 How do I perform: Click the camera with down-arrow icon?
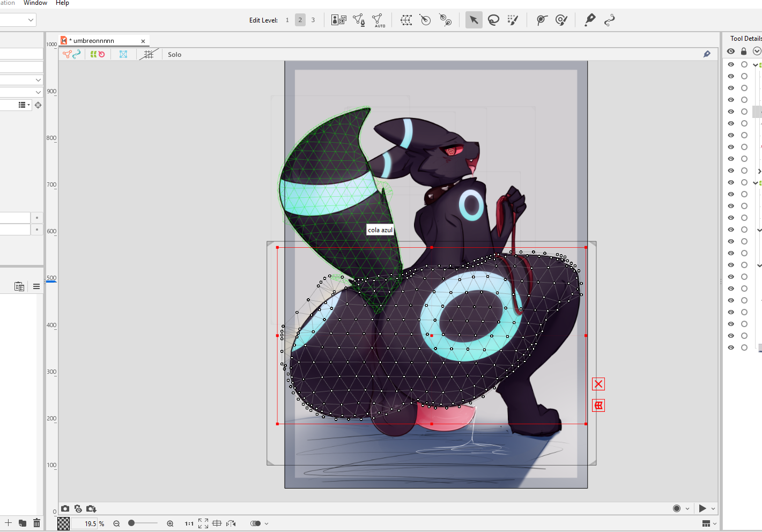[91, 508]
